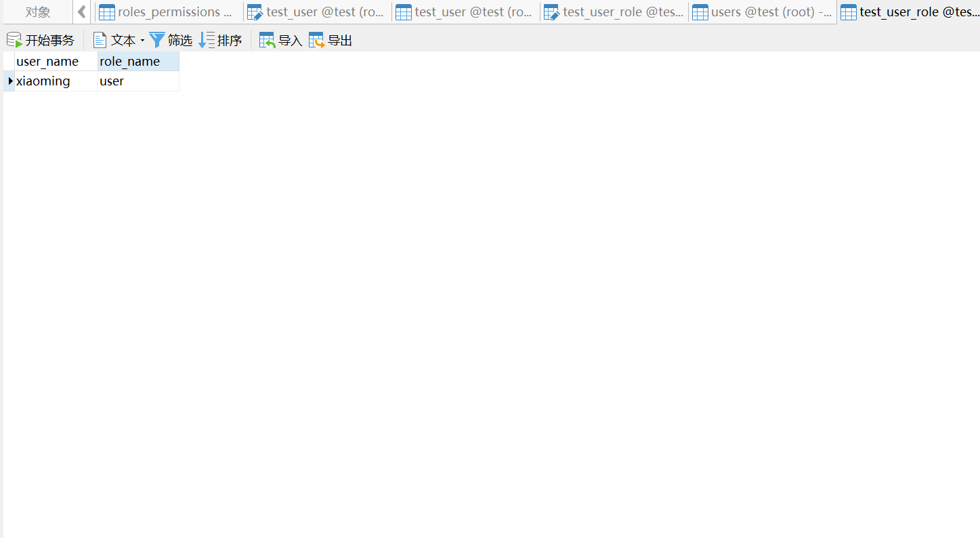
Task: Select the xiaoming cell
Action: tap(56, 81)
